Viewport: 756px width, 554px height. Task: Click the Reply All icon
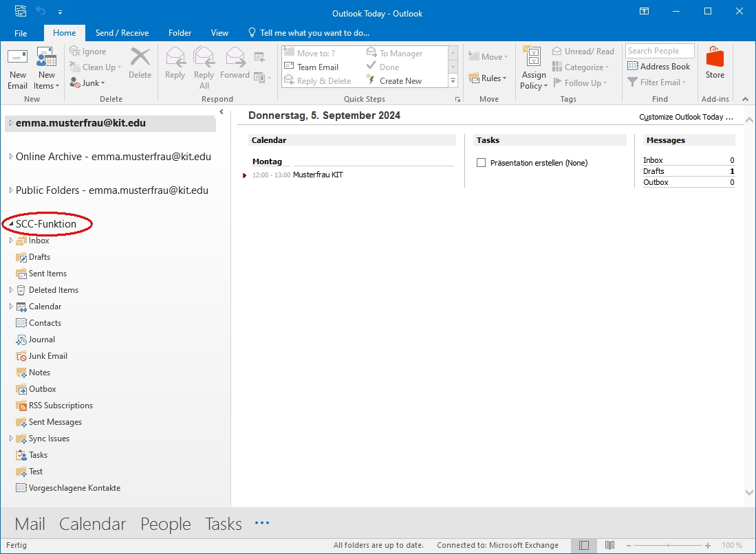[x=204, y=57]
